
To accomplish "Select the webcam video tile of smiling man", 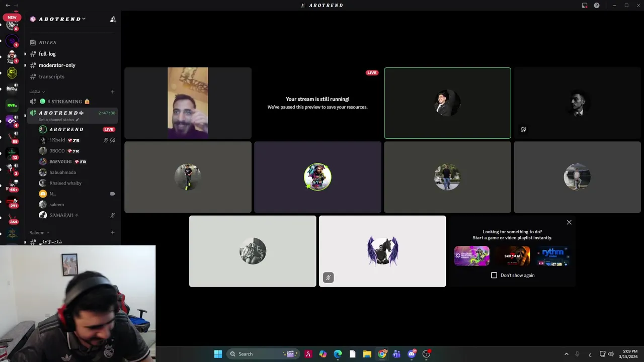I will pyautogui.click(x=188, y=103).
